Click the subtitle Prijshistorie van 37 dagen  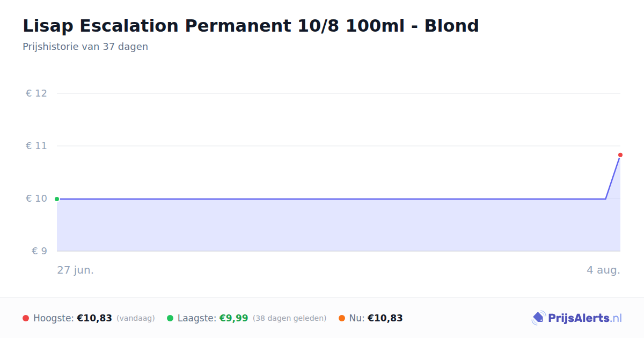pos(85,47)
